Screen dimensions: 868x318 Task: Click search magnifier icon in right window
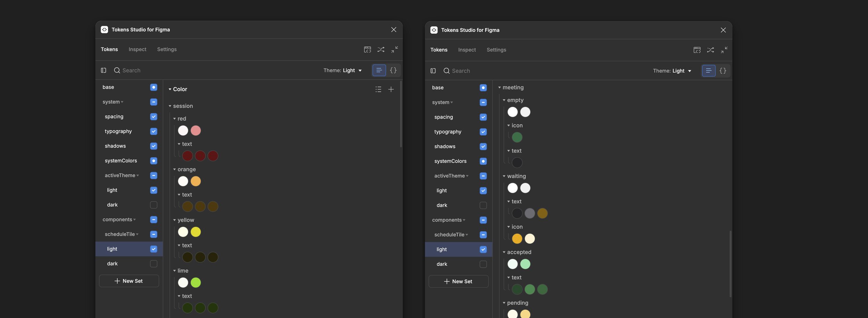pos(446,71)
